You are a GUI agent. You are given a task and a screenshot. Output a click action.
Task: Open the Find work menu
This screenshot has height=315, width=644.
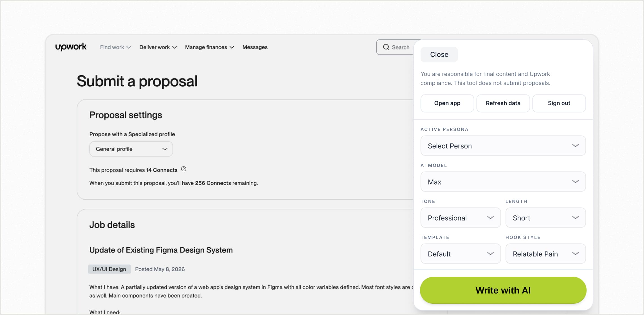(115, 47)
